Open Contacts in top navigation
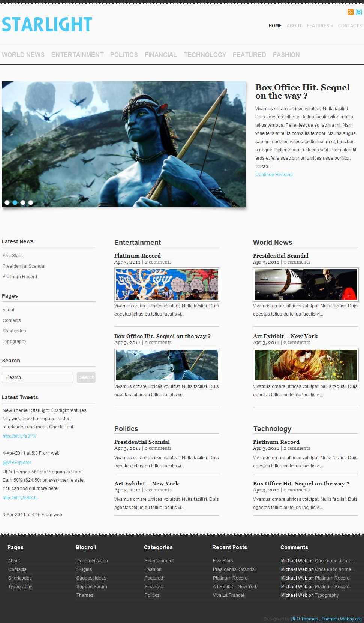The image size is (364, 623). click(350, 26)
